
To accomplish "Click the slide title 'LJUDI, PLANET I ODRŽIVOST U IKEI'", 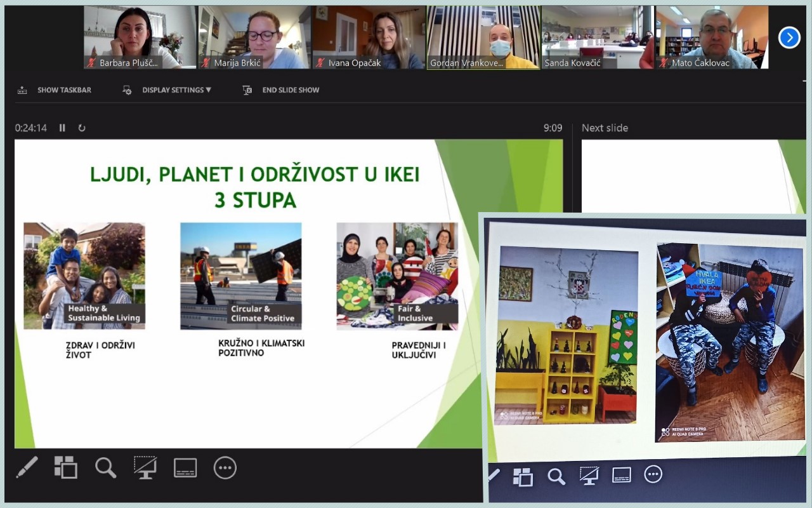I will click(x=255, y=175).
